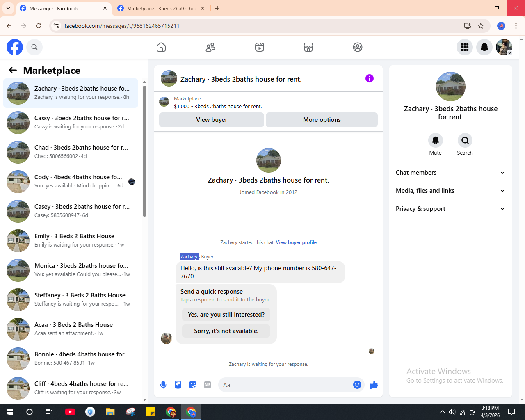525x420 pixels.
Task: Open Emily 3 Beds 2 Baths House chat
Action: [x=71, y=241]
